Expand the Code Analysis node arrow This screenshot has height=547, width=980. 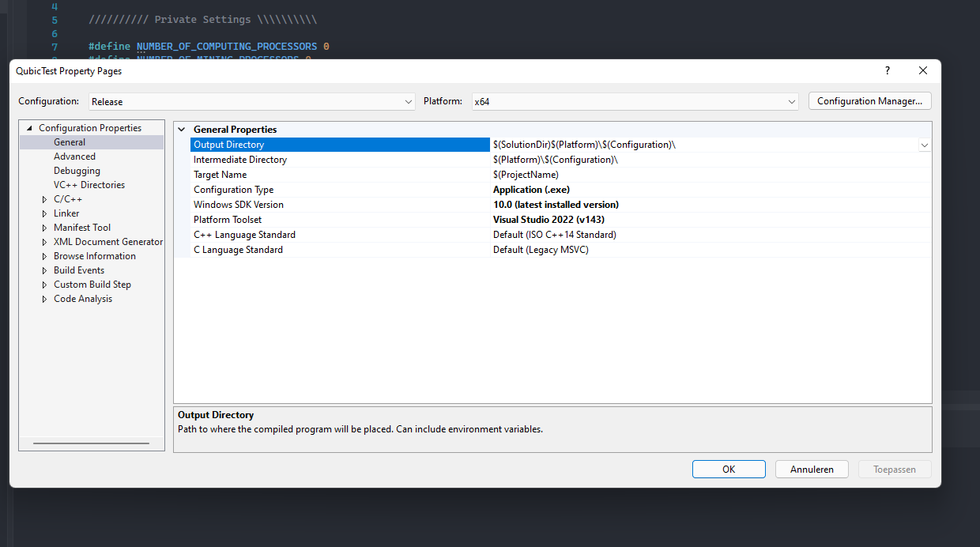pyautogui.click(x=45, y=299)
